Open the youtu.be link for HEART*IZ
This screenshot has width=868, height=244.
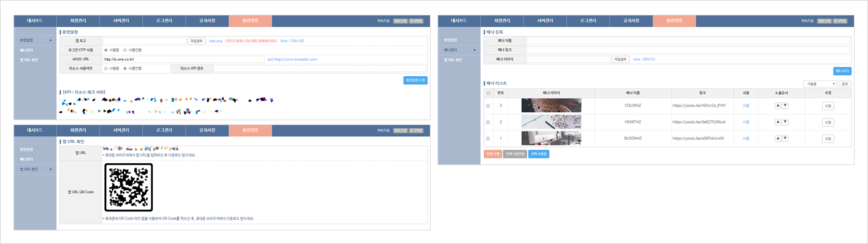[x=698, y=122]
